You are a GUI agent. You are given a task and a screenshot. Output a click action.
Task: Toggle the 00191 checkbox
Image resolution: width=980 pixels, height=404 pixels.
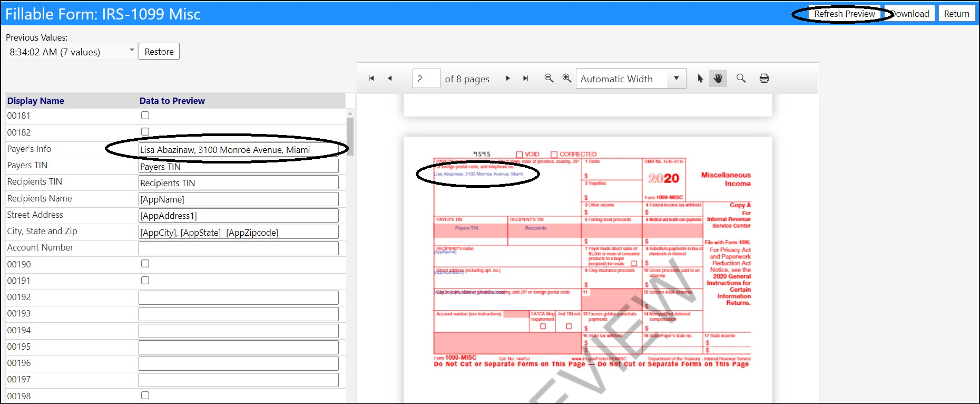click(145, 280)
